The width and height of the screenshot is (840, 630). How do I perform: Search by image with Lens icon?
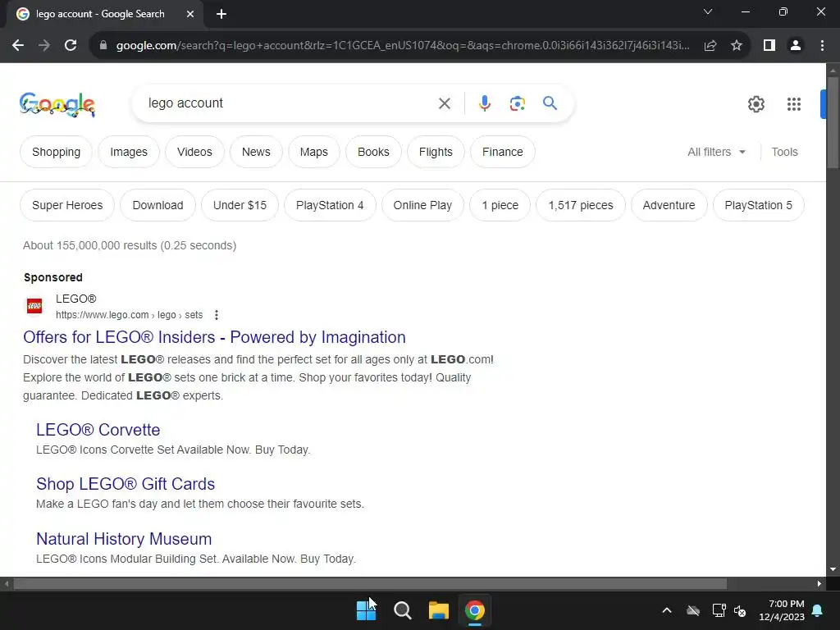pyautogui.click(x=518, y=103)
